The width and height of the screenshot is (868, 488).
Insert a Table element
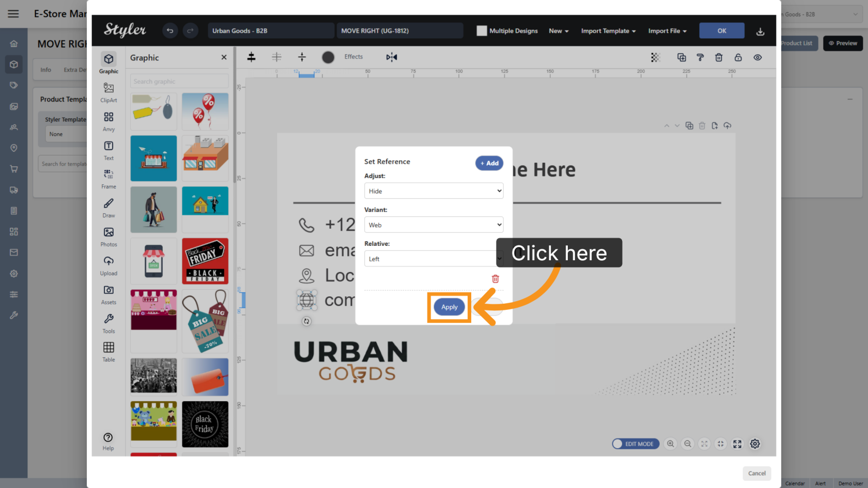tap(109, 352)
